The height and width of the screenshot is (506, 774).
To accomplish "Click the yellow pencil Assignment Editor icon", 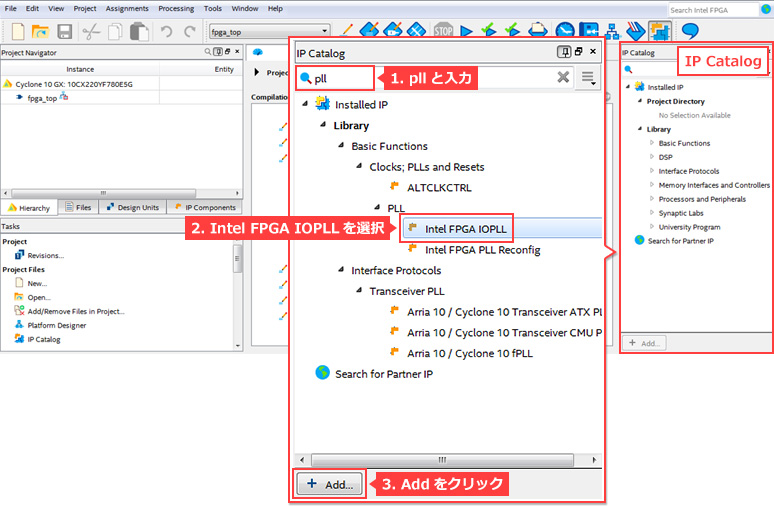I will tap(347, 31).
